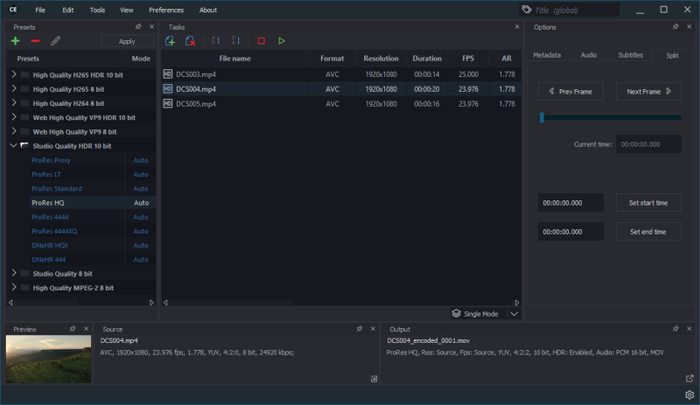Click the split timeline slider handle
700x405 pixels.
(542, 118)
